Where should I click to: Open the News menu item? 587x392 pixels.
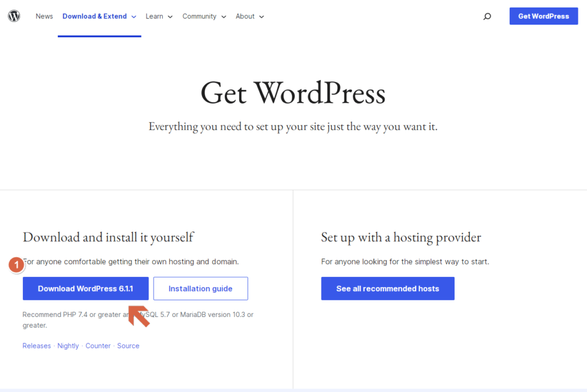point(44,16)
